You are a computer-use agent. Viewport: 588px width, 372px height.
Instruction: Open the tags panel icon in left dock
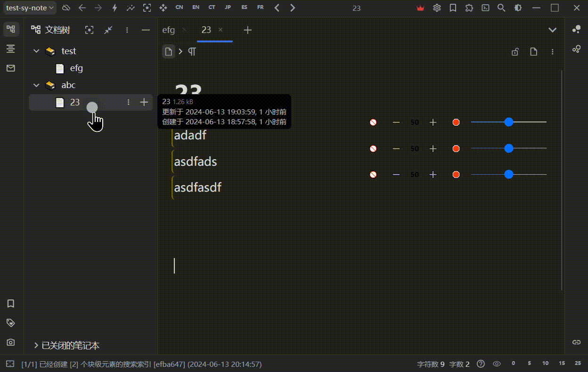(11, 323)
